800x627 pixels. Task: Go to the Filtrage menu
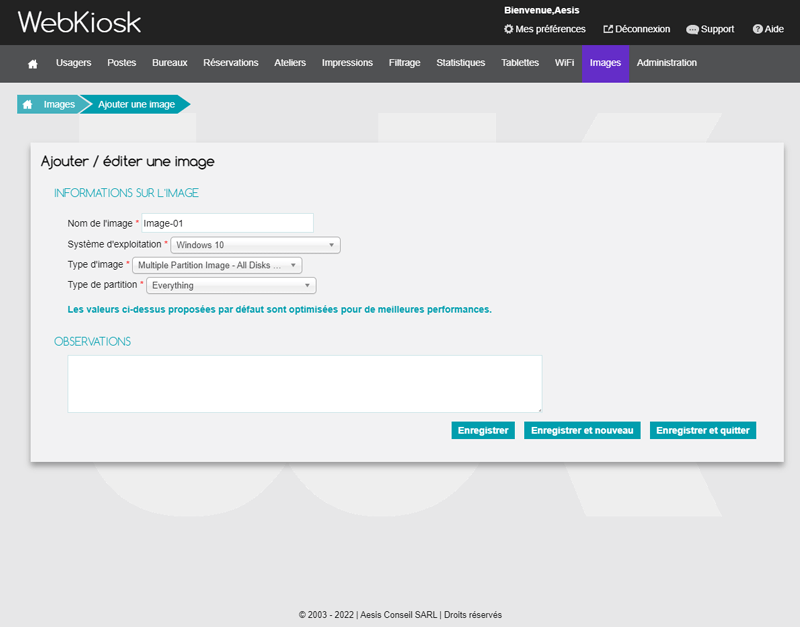click(x=404, y=63)
